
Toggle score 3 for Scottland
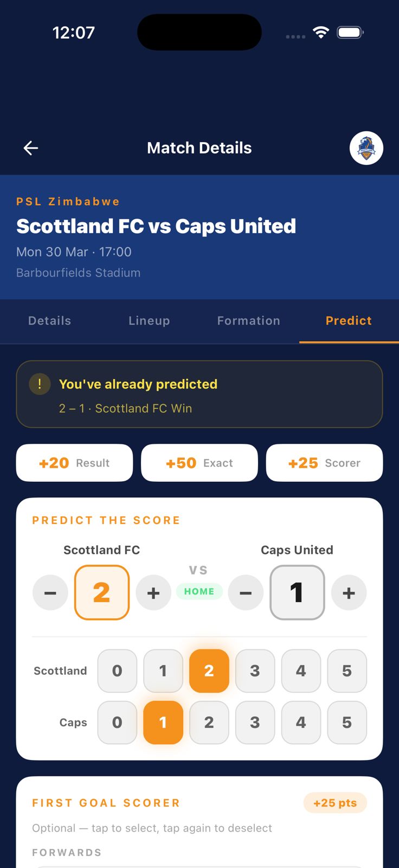pyautogui.click(x=255, y=671)
